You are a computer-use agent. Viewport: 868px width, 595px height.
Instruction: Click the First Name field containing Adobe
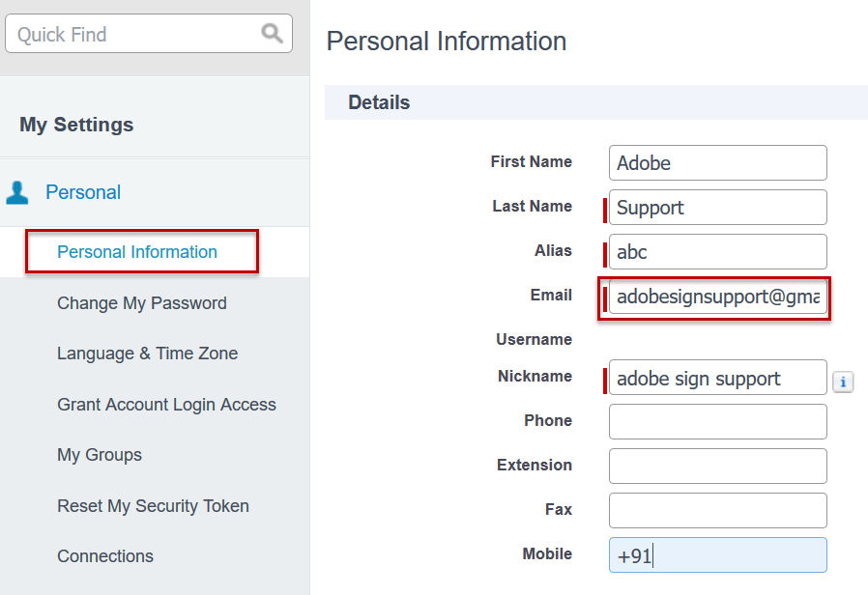tap(718, 163)
